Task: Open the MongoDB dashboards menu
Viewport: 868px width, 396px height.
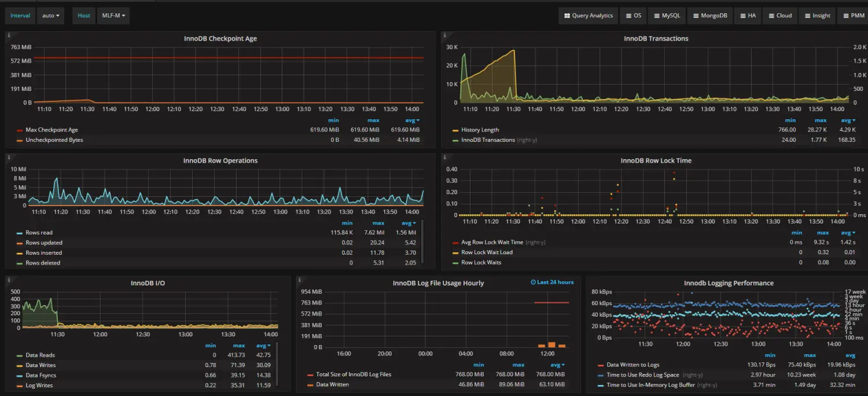Action: (709, 16)
